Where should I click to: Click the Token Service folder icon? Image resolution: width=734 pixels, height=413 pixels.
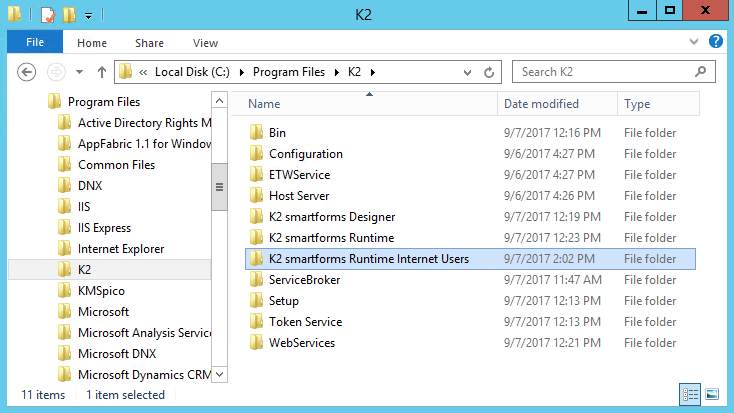click(x=256, y=322)
